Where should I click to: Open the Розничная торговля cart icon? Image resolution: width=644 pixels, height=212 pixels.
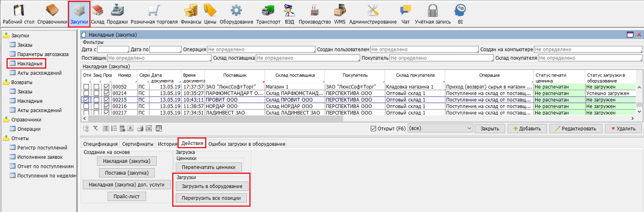(x=154, y=14)
